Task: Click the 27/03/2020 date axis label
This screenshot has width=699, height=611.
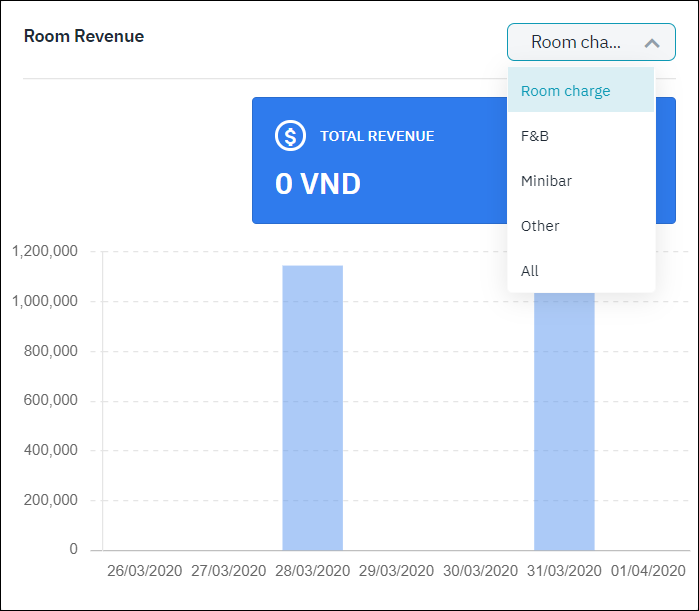Action: pos(229,571)
